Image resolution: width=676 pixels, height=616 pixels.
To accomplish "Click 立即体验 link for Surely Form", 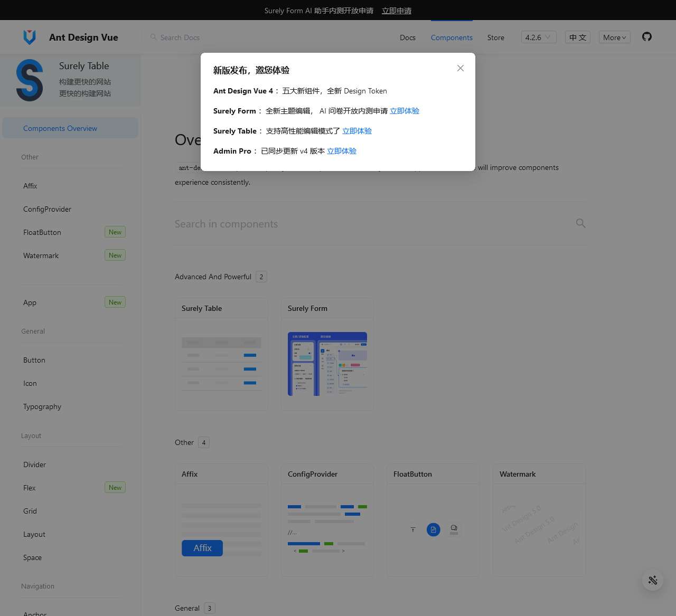I will point(405,111).
